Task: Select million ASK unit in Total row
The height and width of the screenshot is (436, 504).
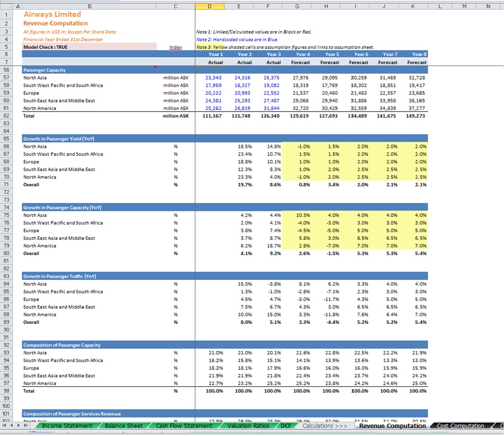Action: click(176, 116)
